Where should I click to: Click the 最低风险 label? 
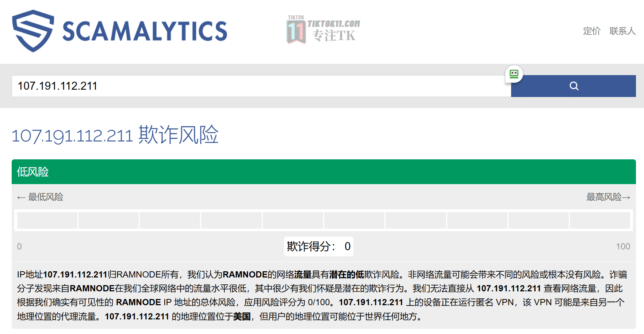tap(40, 197)
